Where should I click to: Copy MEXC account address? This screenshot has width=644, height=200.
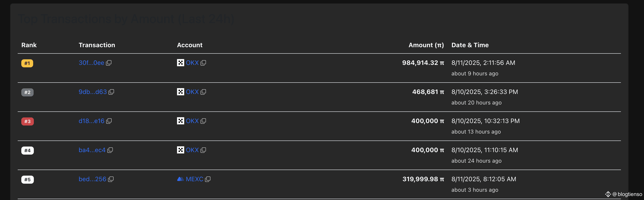(208, 179)
